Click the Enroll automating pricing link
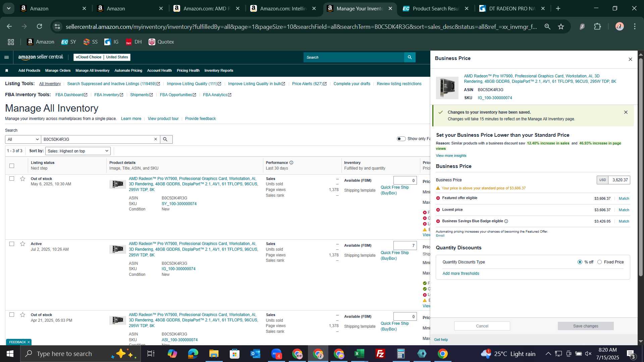Image resolution: width=644 pixels, height=362 pixels. 440,236
